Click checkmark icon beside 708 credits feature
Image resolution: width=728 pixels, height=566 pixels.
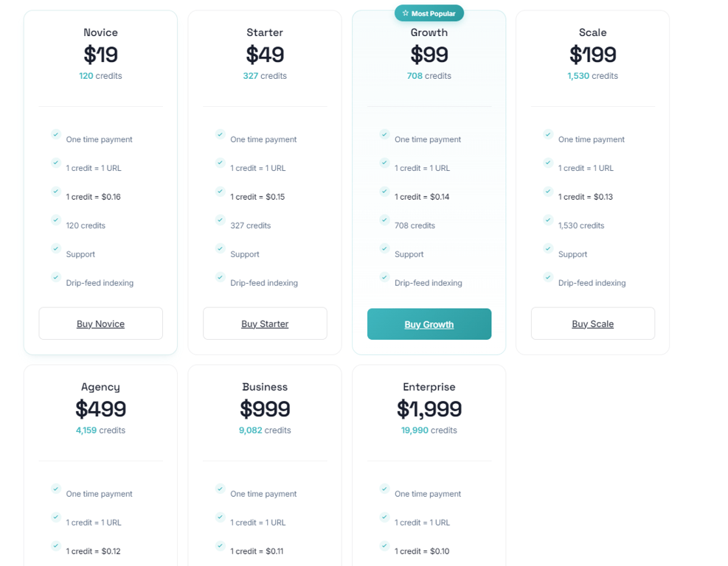coord(384,220)
